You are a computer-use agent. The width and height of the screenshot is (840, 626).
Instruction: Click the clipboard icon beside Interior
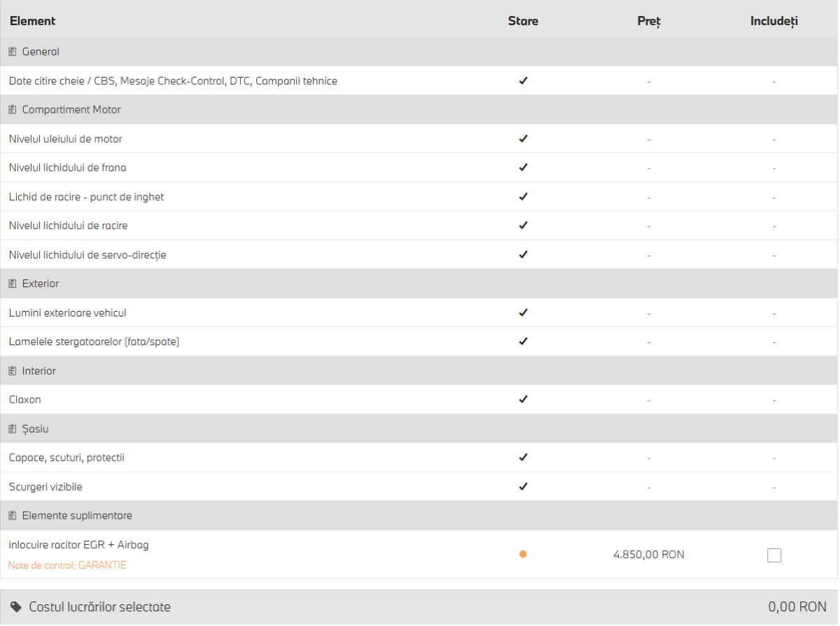[x=13, y=371]
